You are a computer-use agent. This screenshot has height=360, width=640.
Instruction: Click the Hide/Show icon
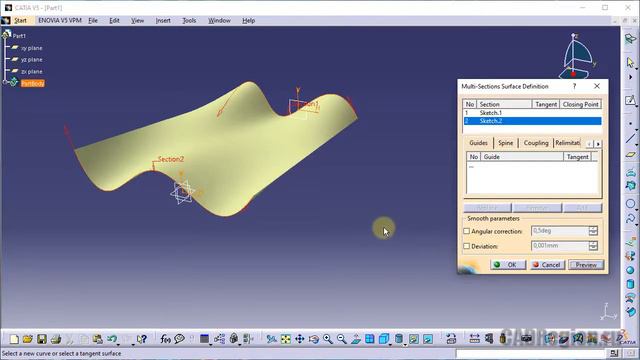pyautogui.click(x=414, y=339)
